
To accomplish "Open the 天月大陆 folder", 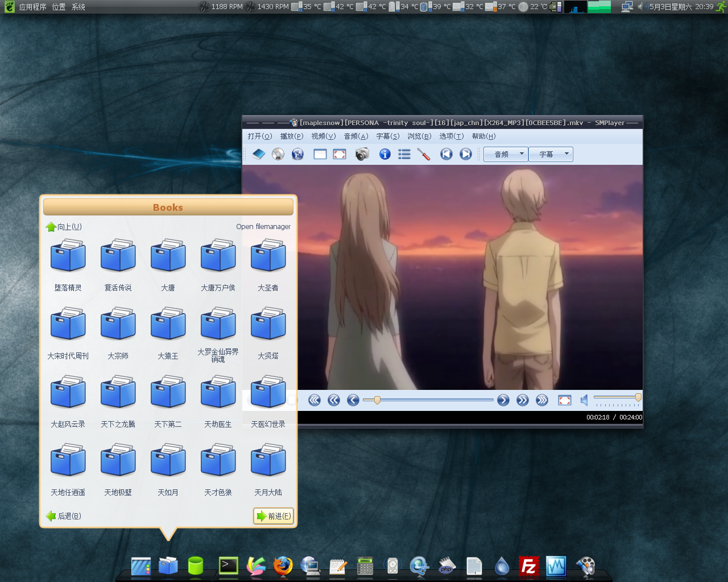I will tap(268, 469).
